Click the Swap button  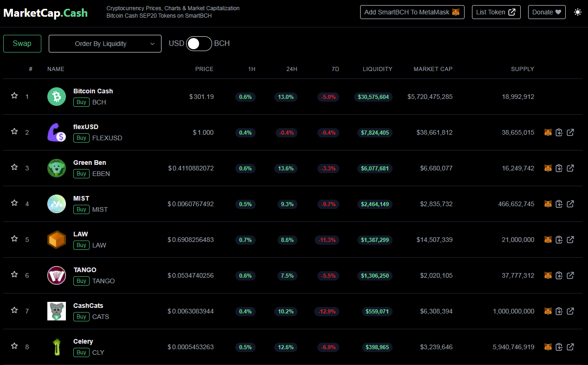22,44
